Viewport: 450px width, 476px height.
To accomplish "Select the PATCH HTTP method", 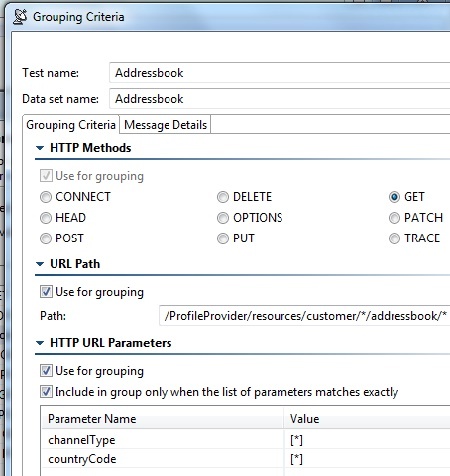I will tap(394, 218).
